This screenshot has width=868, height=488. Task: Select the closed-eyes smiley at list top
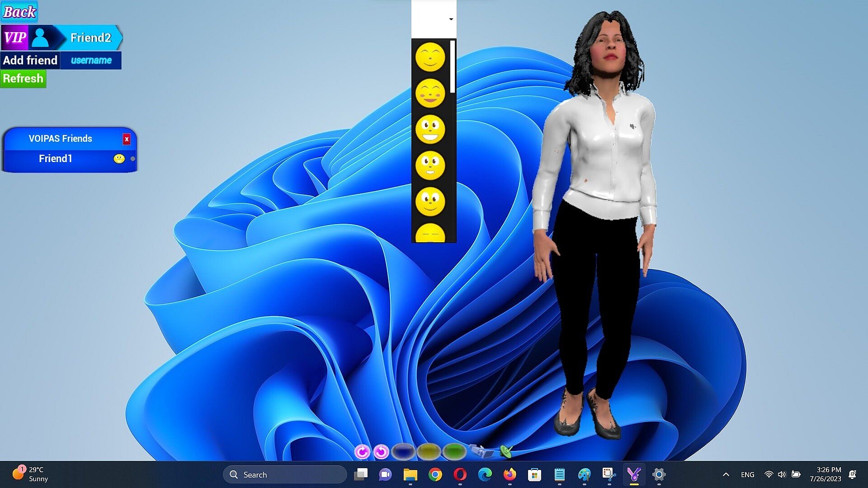pos(430,57)
